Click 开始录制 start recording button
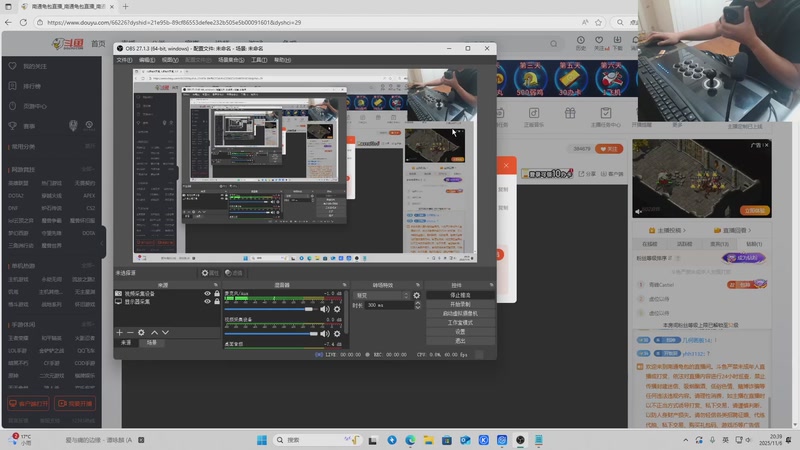The image size is (800, 450). pos(460,304)
